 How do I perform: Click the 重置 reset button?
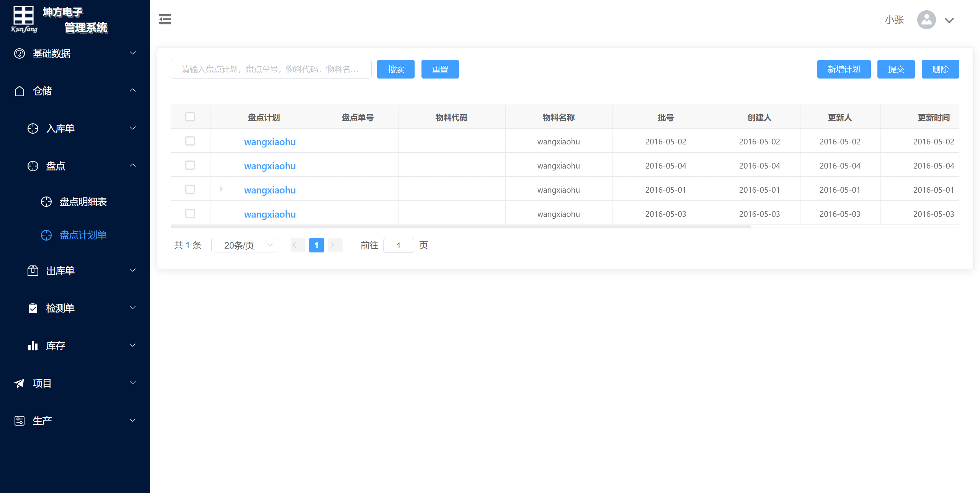pos(440,69)
